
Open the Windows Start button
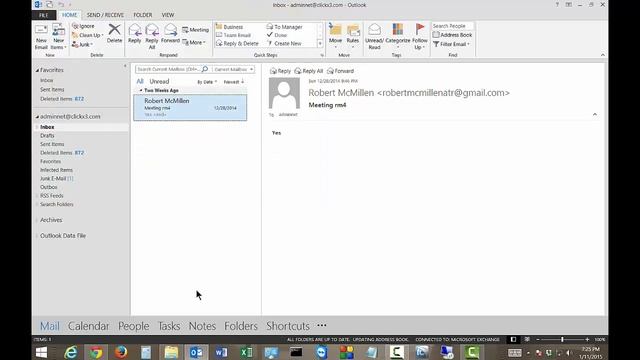point(41,352)
